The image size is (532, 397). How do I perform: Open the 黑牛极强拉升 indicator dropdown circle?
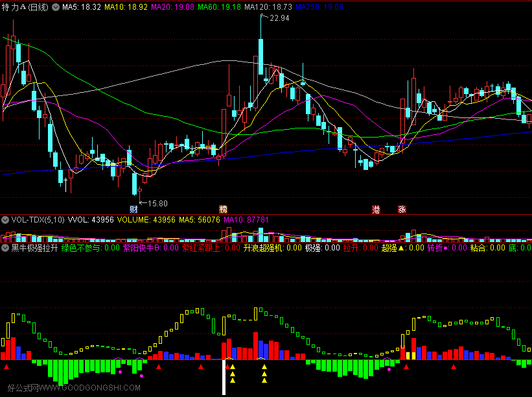coord(5,248)
